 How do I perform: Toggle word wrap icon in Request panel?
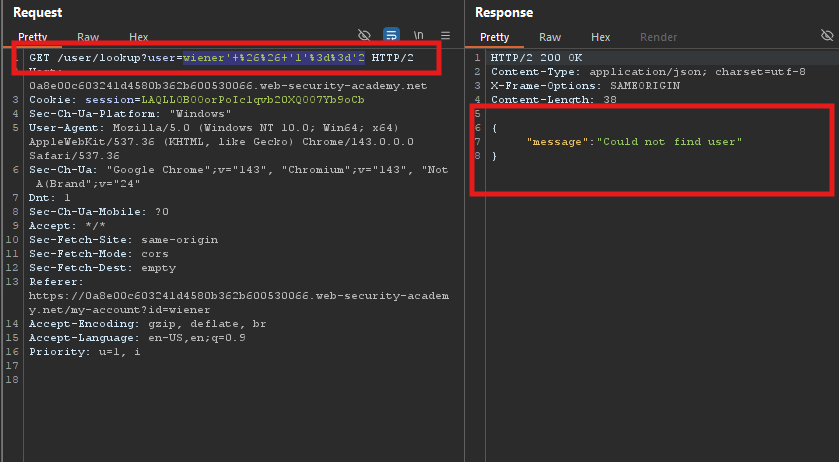392,35
